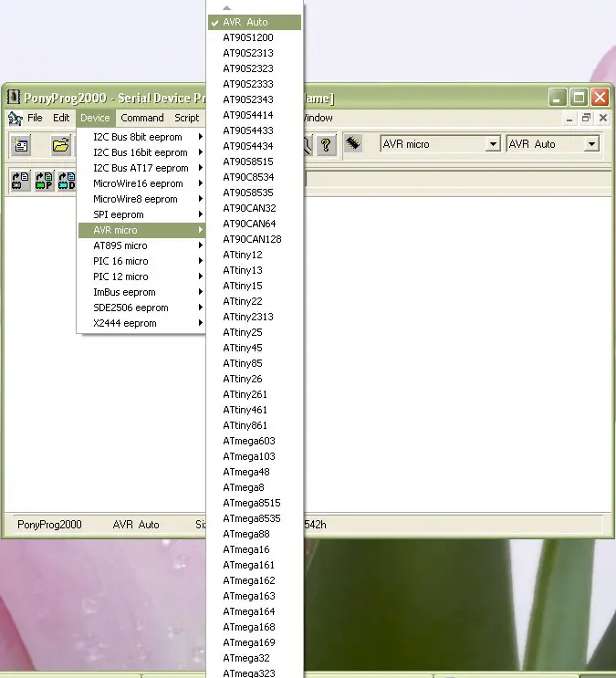Pick the AT90C8534 device
Image resolution: width=616 pixels, height=678 pixels.
click(x=255, y=177)
